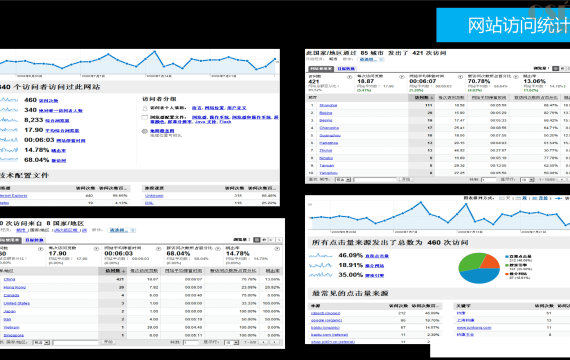Click help icon on countries 14.78% card
This screenshot has width=570, height=360.
click(277, 249)
